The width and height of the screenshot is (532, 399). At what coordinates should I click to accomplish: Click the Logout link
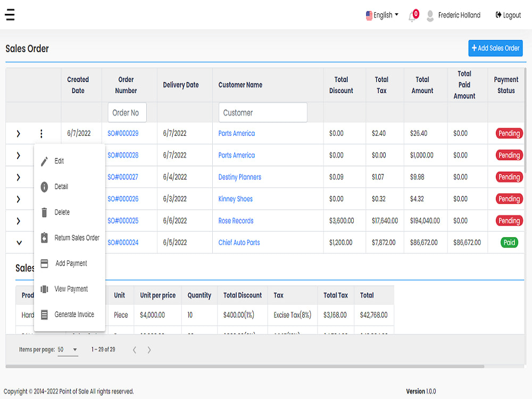point(508,15)
